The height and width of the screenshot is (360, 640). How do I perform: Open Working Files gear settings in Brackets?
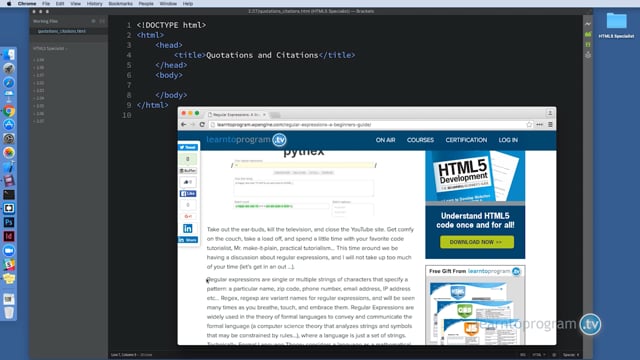click(x=93, y=21)
